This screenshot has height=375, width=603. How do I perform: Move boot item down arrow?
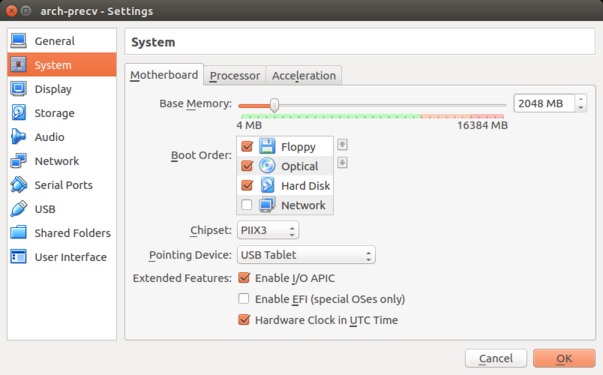coord(342,163)
